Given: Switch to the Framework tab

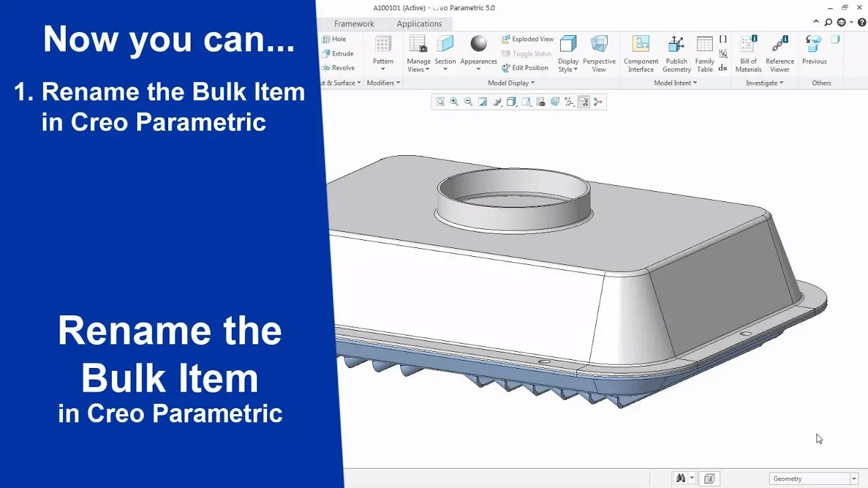Looking at the screenshot, I should point(354,24).
